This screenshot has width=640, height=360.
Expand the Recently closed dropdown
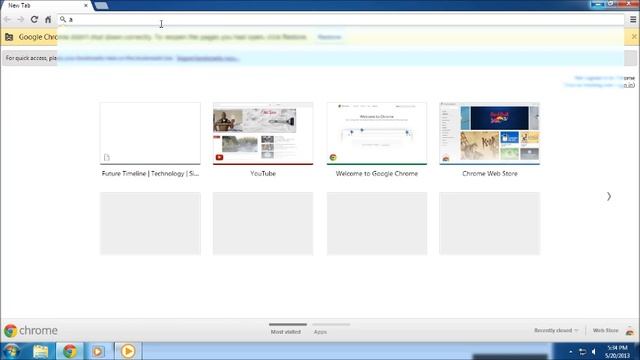tap(556, 330)
